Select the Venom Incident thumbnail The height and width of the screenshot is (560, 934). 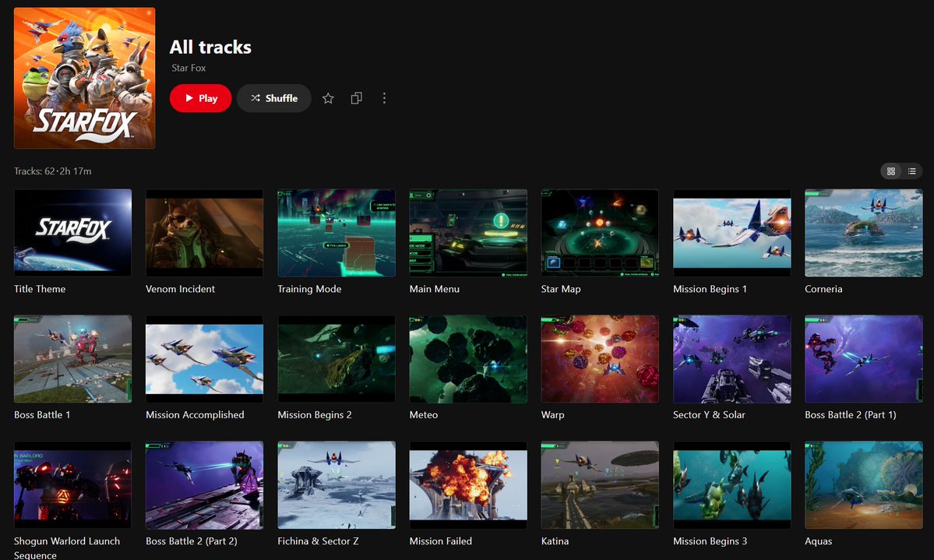tap(204, 233)
